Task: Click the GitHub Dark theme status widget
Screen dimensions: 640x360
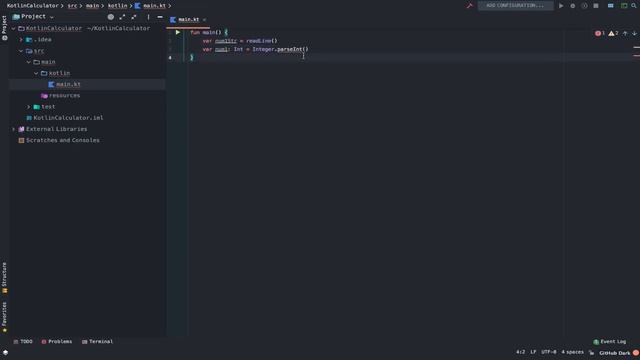Action: tap(614, 353)
